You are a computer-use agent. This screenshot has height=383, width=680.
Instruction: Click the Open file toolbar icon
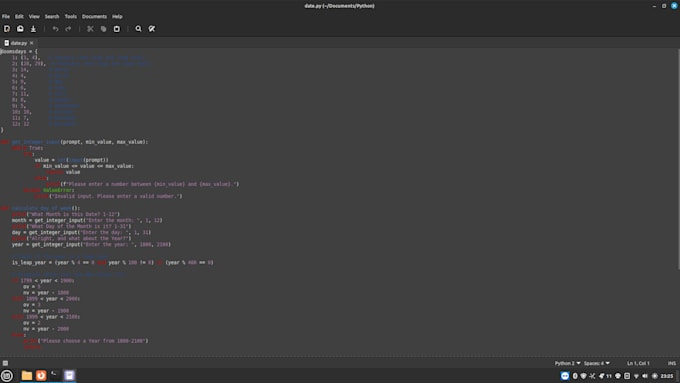[x=20, y=29]
